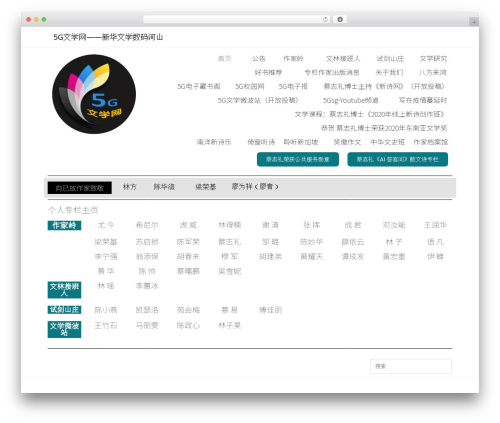Open the 5Gsg-Youtube频道 link
Screen dimensions: 500x423
350,100
